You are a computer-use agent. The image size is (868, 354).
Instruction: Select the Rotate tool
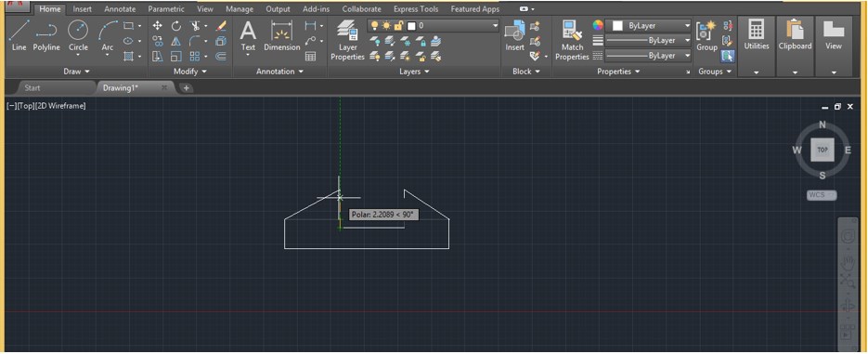[x=176, y=25]
